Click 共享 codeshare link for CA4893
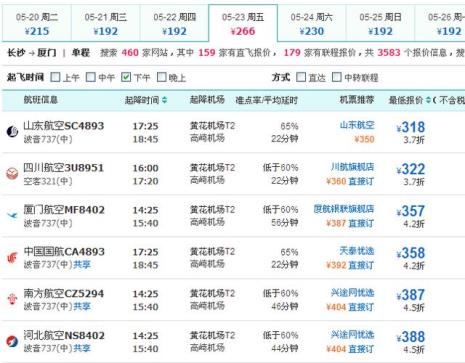Viewport: 465px width, 363px height. (82, 265)
